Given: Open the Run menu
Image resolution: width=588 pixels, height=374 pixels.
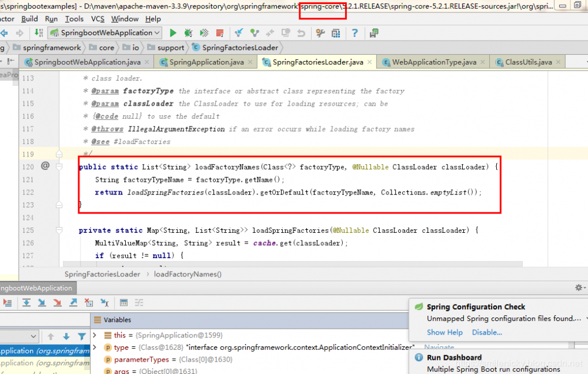Looking at the screenshot, I should 51,19.
